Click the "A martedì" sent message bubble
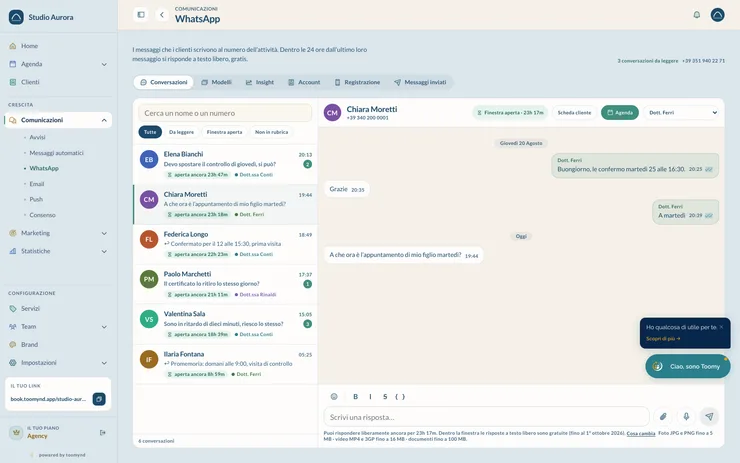740x463 pixels. click(685, 212)
